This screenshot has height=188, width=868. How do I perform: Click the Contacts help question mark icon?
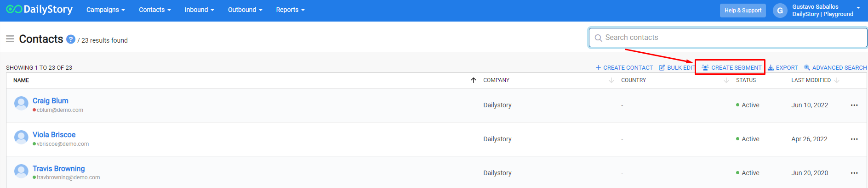[71, 39]
